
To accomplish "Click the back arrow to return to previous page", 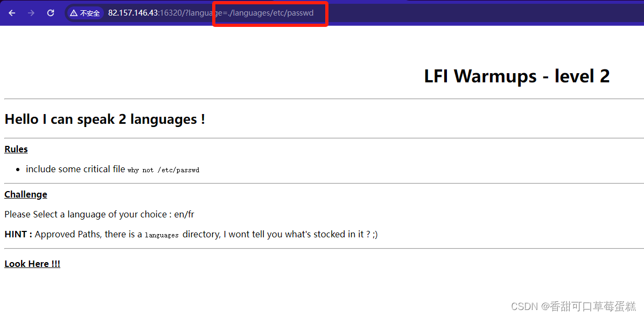I will (12, 13).
